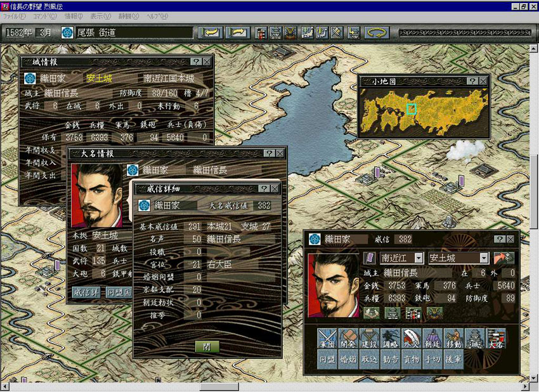Expand the 安土城 castle dropdown
This screenshot has height=392, width=539.
point(484,258)
